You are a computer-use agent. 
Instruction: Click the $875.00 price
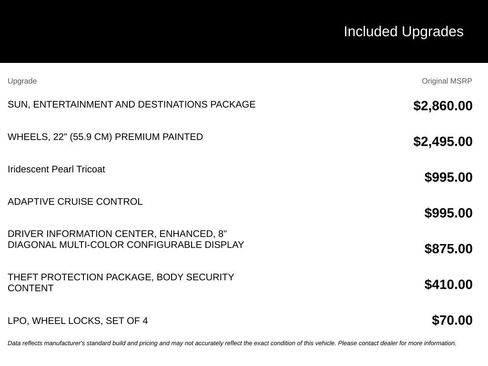[448, 249]
